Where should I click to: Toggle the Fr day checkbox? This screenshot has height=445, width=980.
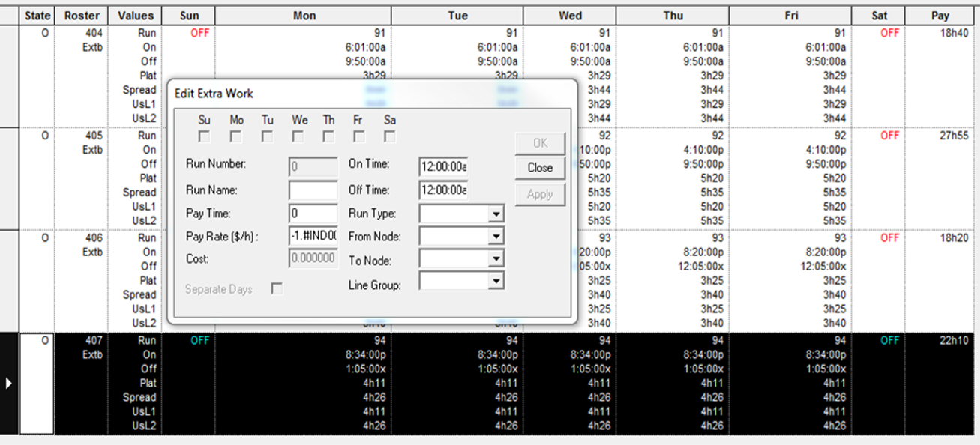[x=360, y=136]
